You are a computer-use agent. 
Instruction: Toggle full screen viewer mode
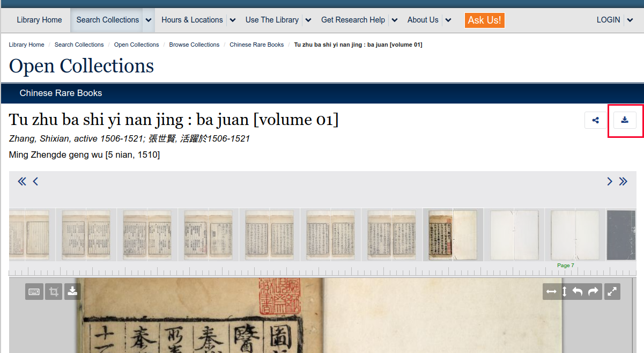612,291
